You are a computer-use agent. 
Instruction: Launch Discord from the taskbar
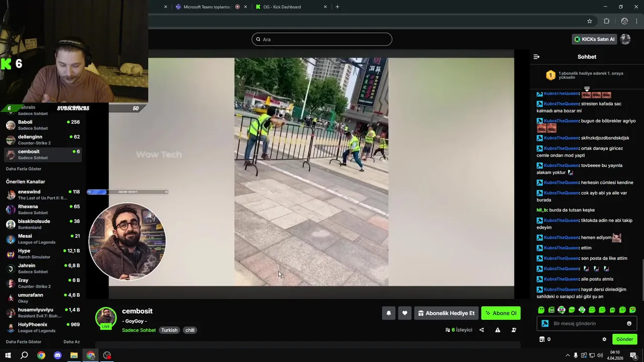[x=57, y=355]
